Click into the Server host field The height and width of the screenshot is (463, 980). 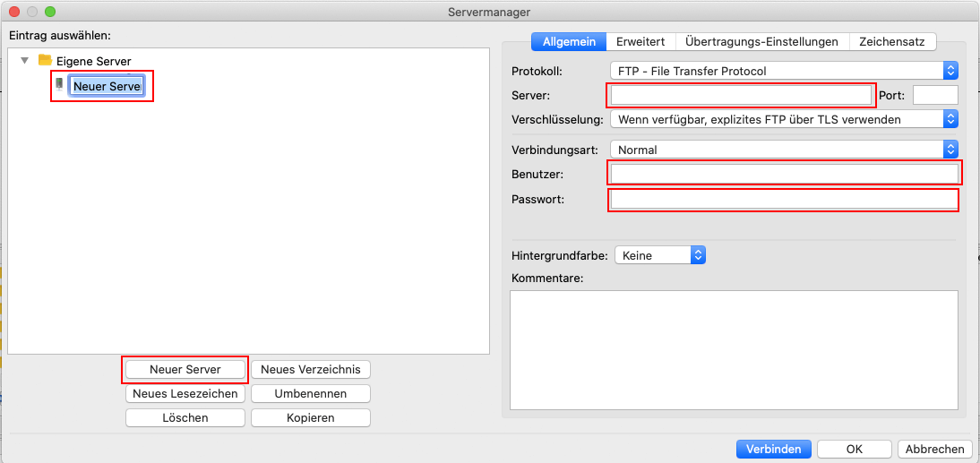tap(741, 95)
